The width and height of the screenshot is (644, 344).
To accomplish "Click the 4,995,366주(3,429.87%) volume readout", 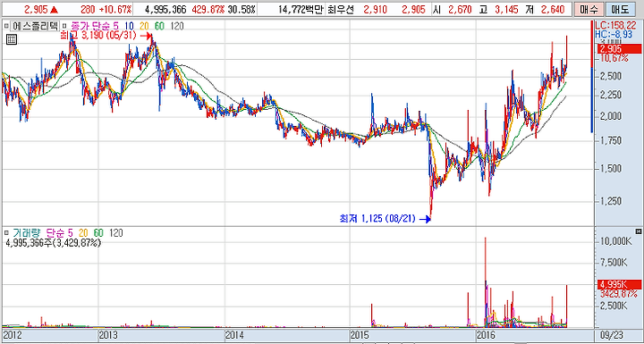I will point(53,243).
